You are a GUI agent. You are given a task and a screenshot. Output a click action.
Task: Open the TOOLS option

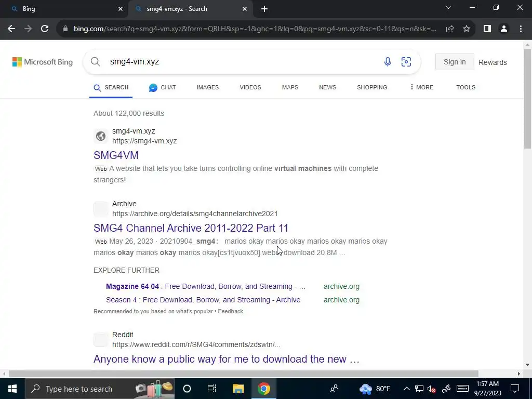[465, 87]
